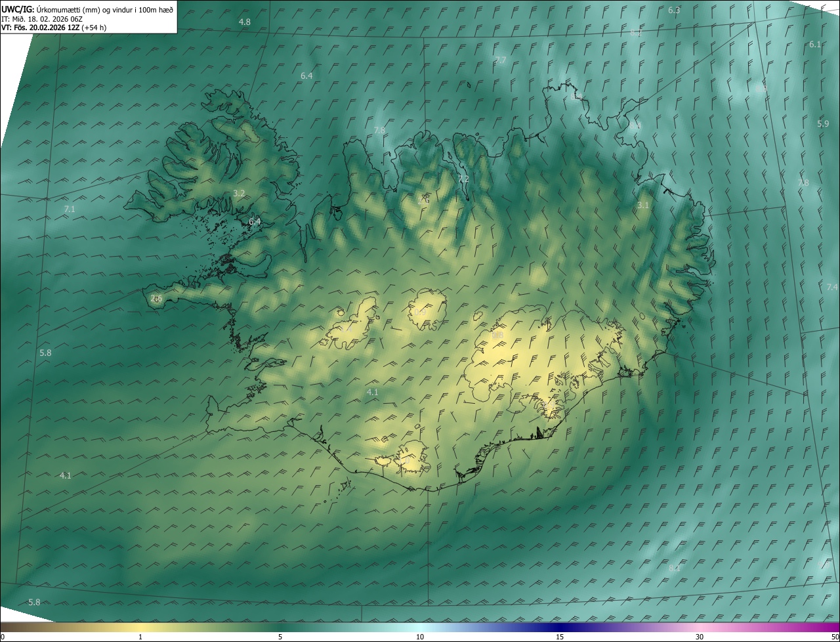The width and height of the screenshot is (840, 642).
Task: Click the 2.6 value label on the map
Action: point(156,299)
